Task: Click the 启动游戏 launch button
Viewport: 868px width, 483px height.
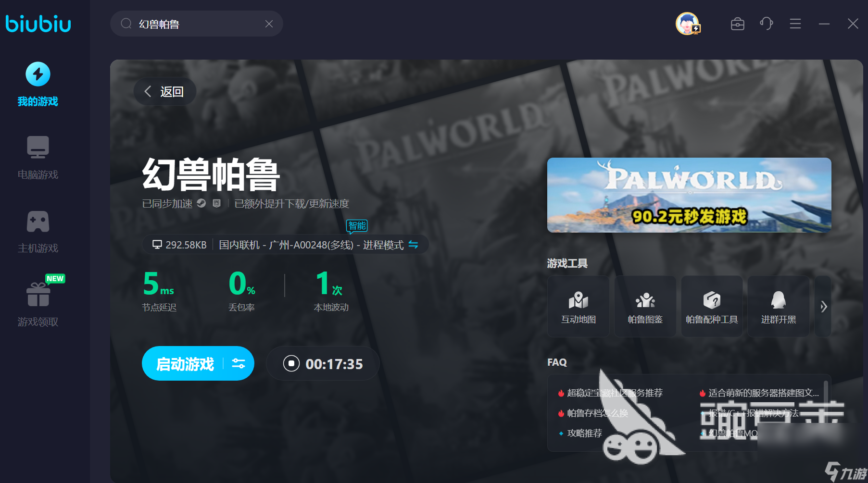Action: [x=185, y=364]
